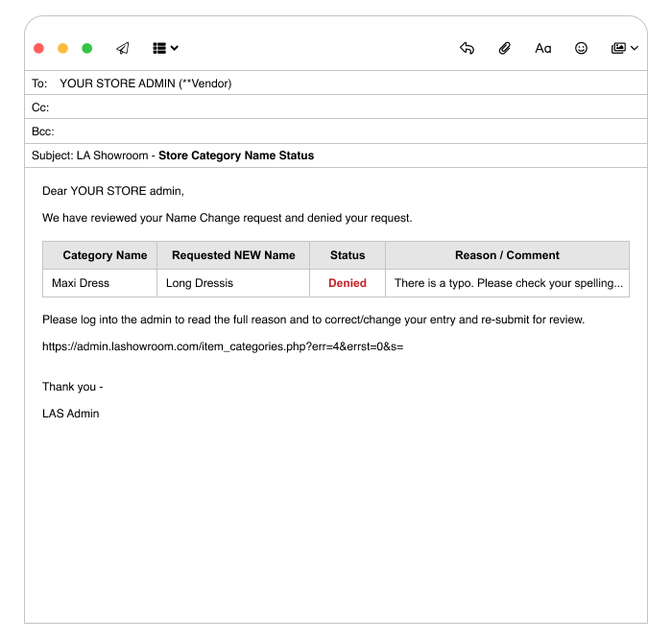Open the admin.lashowroom.com item categories link
This screenshot has width=672, height=641.
pyautogui.click(x=222, y=346)
